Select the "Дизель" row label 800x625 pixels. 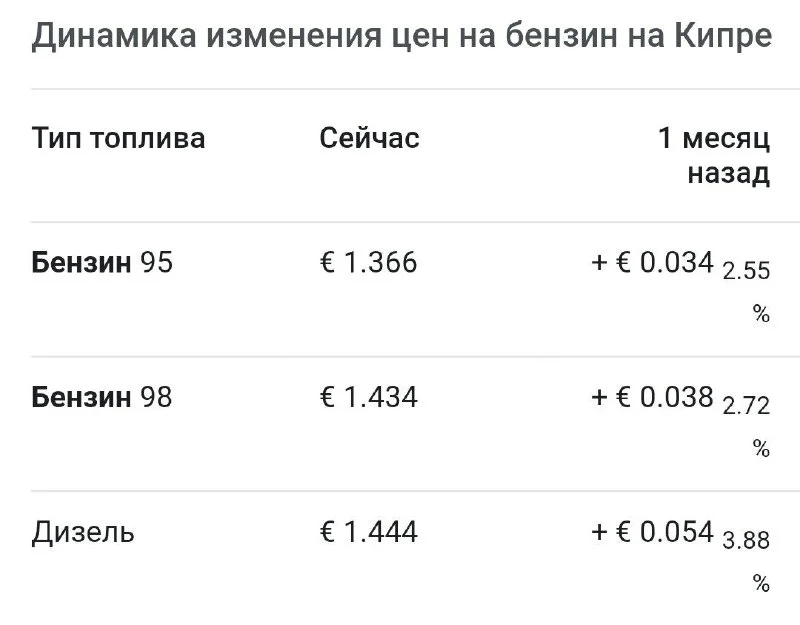click(x=83, y=532)
